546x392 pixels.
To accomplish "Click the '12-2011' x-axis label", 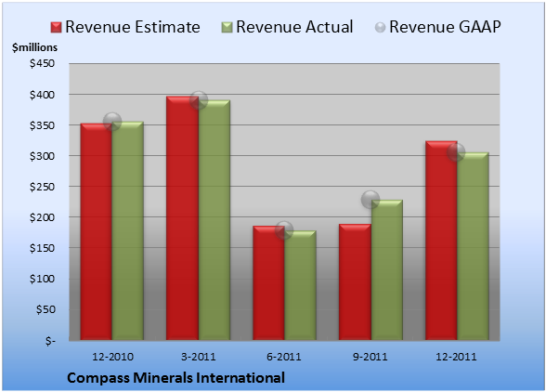I will (456, 357).
